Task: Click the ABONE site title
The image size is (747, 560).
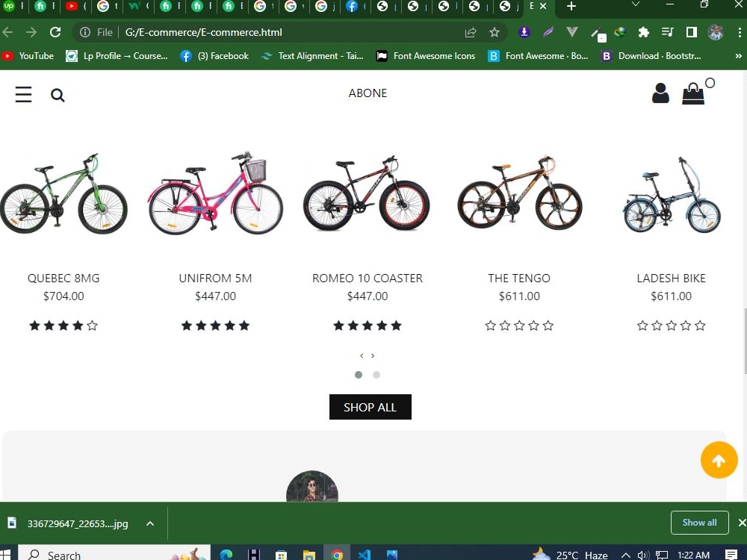Action: pyautogui.click(x=368, y=93)
